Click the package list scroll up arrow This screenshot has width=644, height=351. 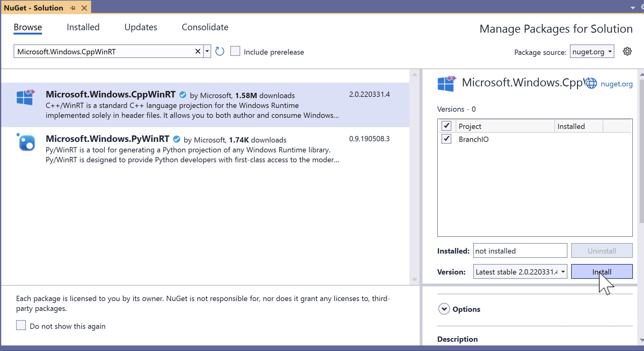[x=415, y=74]
